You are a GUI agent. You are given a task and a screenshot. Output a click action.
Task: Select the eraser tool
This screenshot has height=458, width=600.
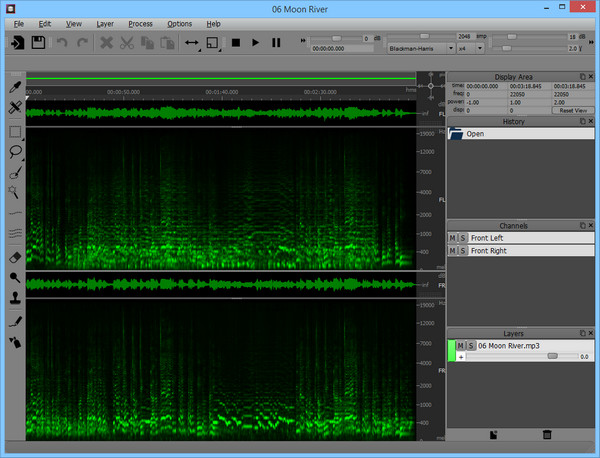[15, 256]
